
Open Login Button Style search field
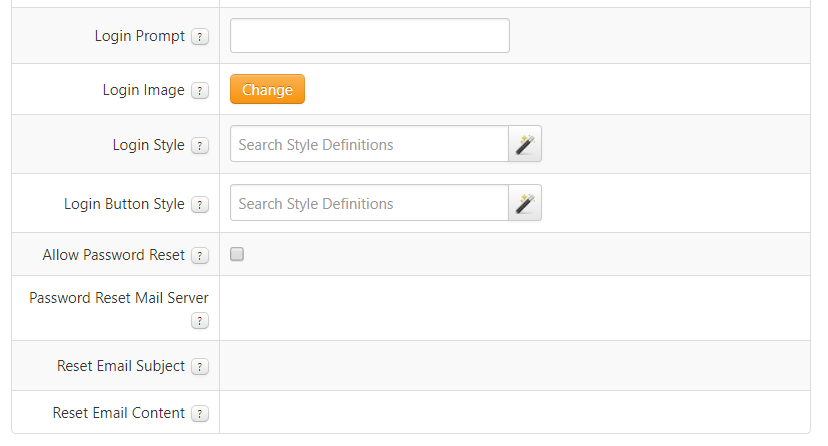click(x=369, y=203)
